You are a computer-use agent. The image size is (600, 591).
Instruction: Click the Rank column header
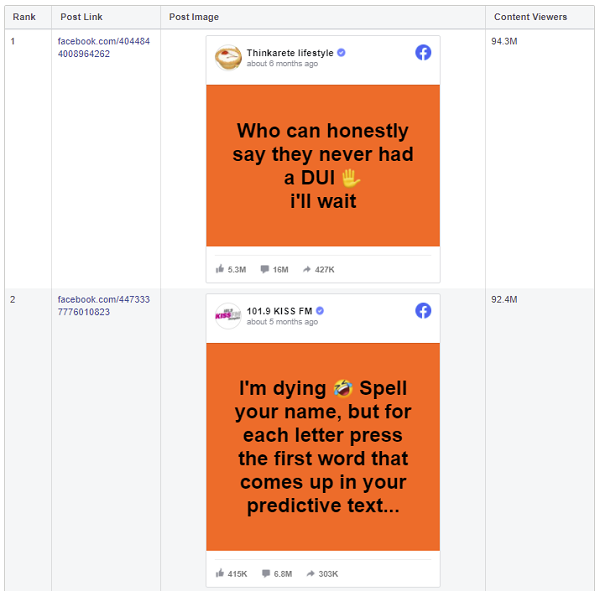pos(24,17)
